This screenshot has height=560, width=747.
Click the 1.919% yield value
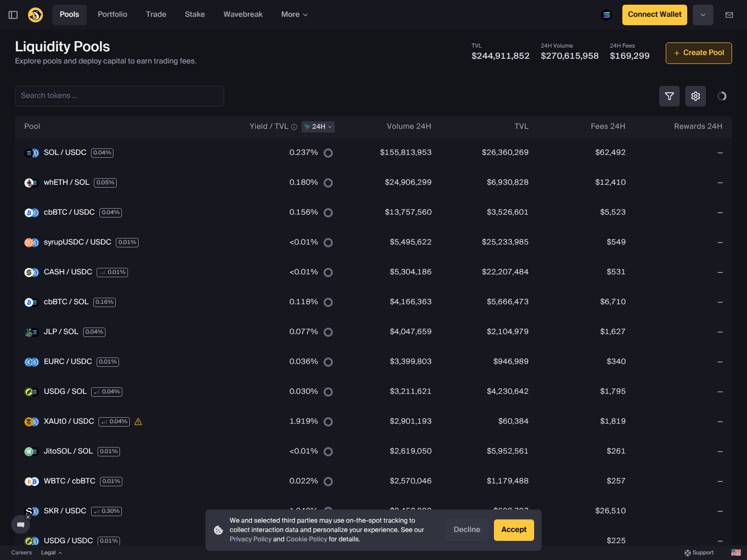click(303, 421)
